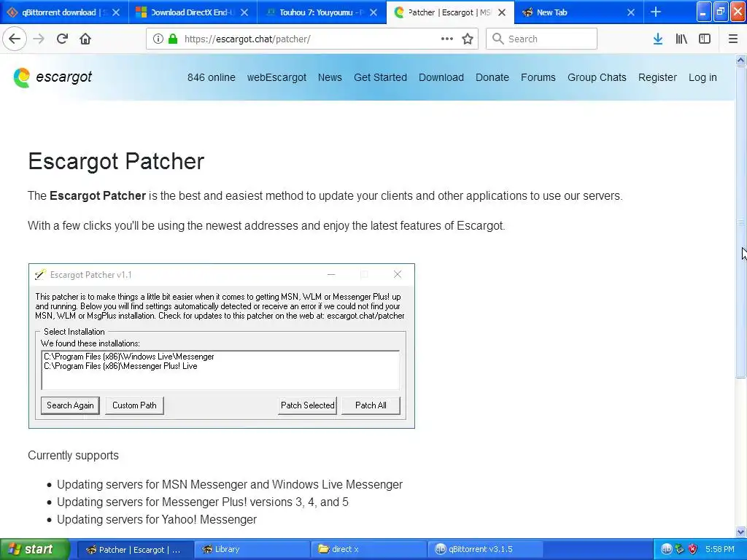The height and width of the screenshot is (560, 747).
Task: Go back to the previous page
Action: [15, 39]
